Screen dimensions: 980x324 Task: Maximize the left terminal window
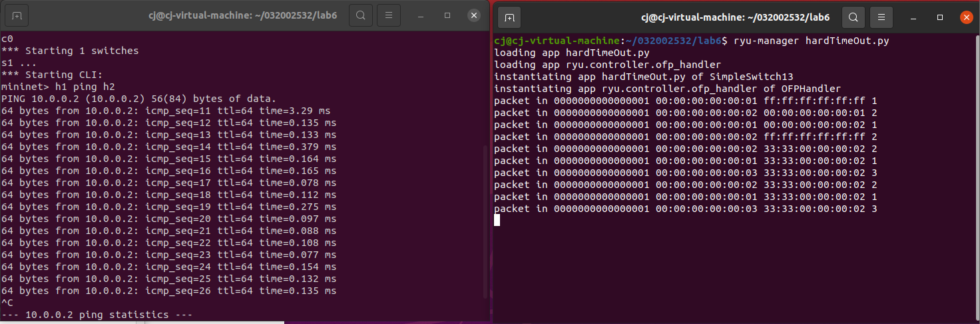tap(447, 15)
